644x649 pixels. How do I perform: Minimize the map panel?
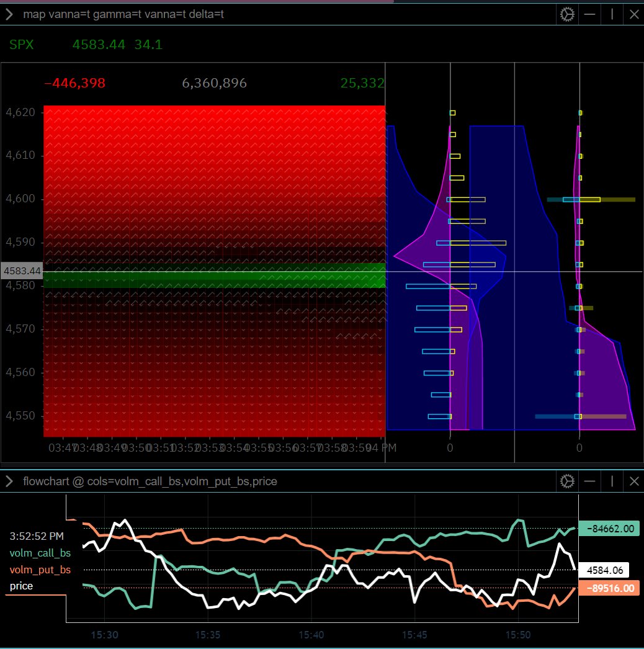[589, 14]
